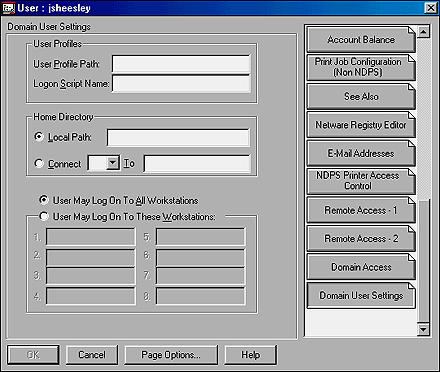Open Print Job Configuration (Non NDPS) page
The width and height of the screenshot is (440, 372).
[361, 68]
